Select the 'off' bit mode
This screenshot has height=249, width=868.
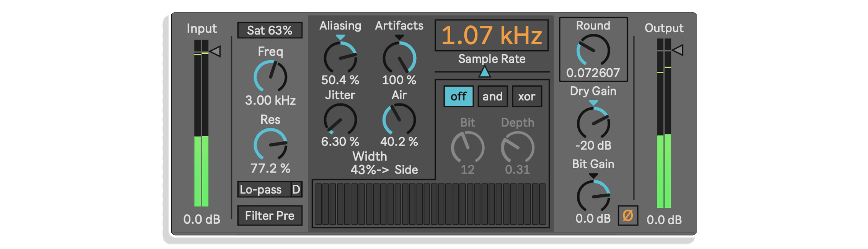click(x=458, y=96)
